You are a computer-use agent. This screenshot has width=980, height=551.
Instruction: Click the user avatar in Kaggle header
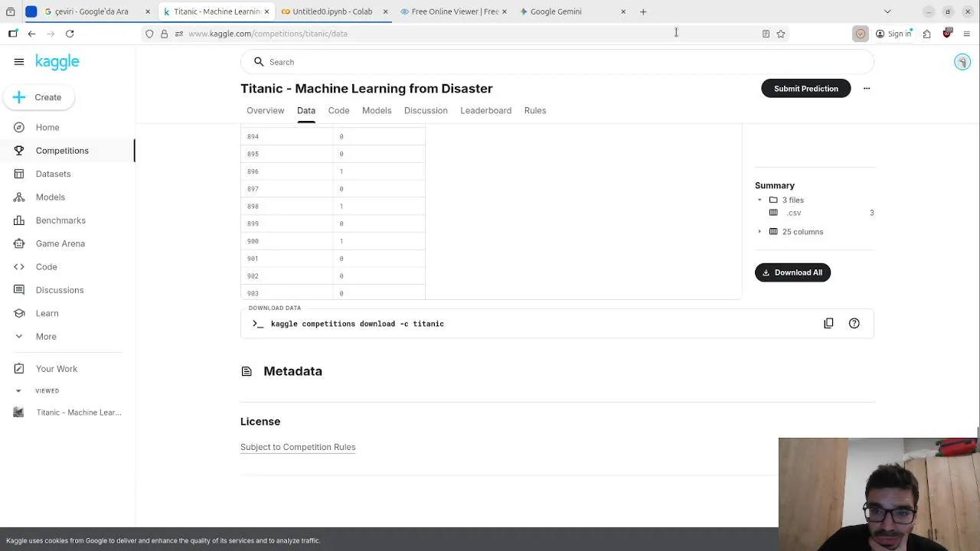[962, 62]
